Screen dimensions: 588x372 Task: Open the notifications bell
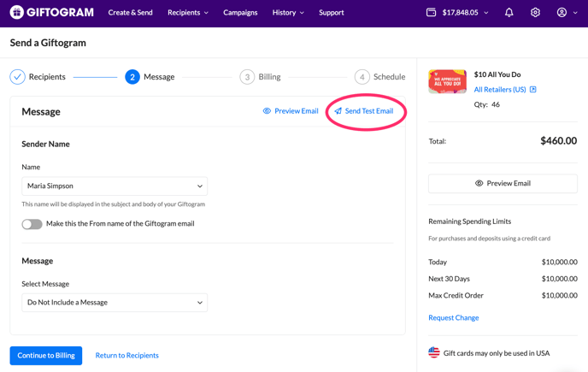pyautogui.click(x=509, y=13)
